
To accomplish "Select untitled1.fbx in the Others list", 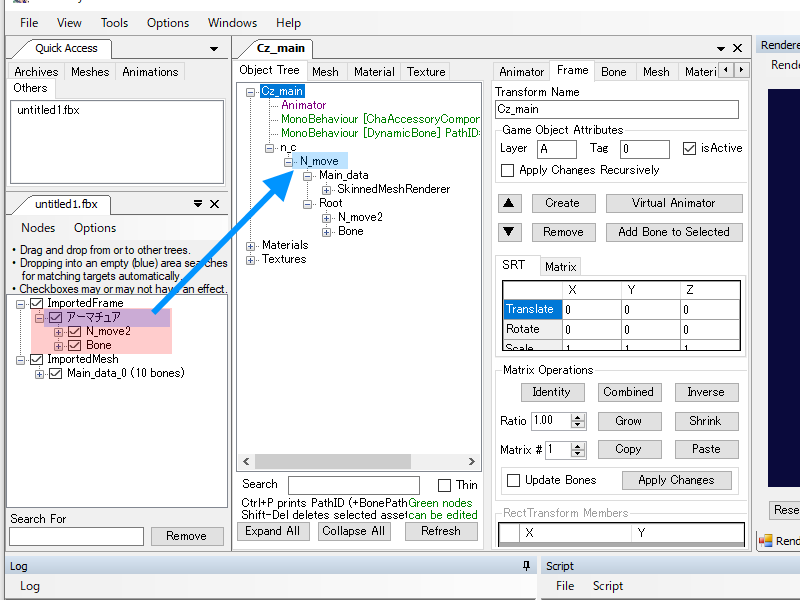I will (48, 110).
